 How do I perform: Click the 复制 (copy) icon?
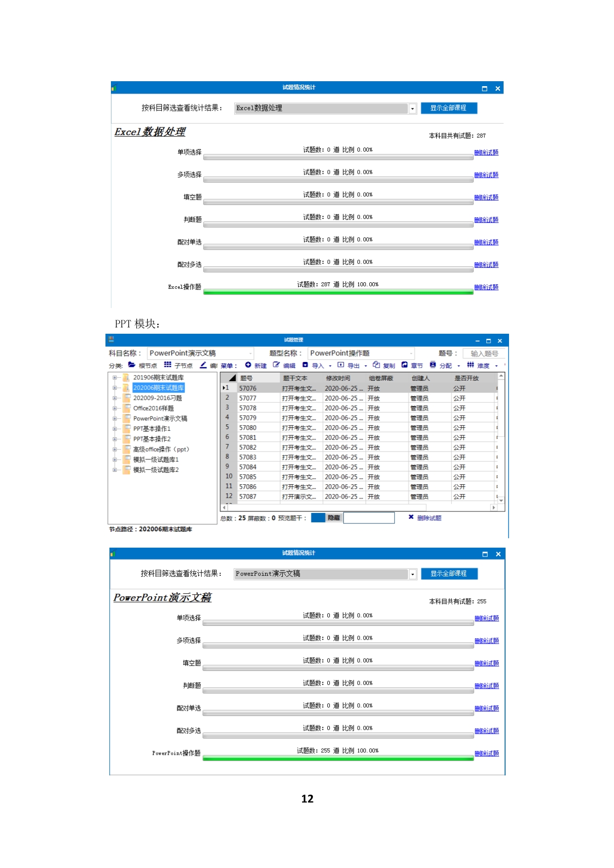coord(376,365)
